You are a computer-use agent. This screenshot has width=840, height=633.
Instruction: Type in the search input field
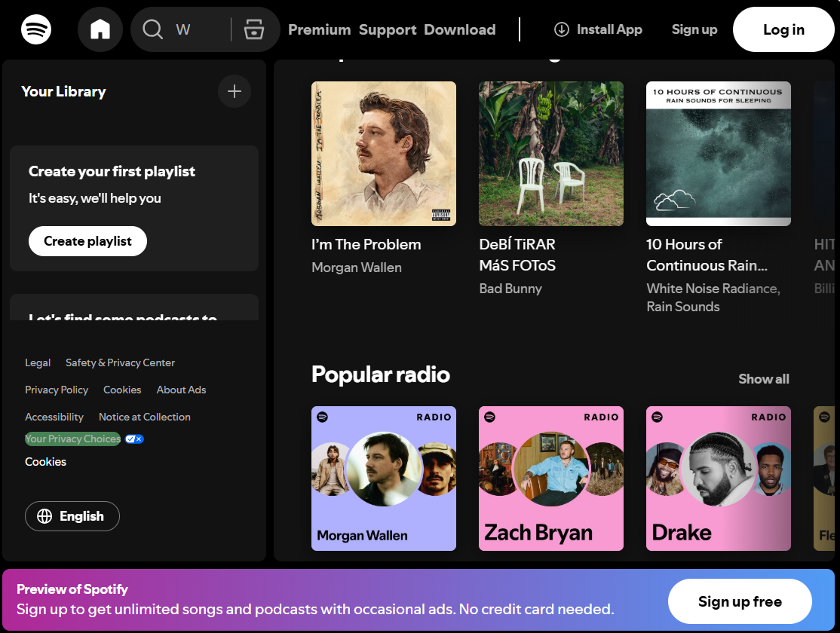(200, 29)
